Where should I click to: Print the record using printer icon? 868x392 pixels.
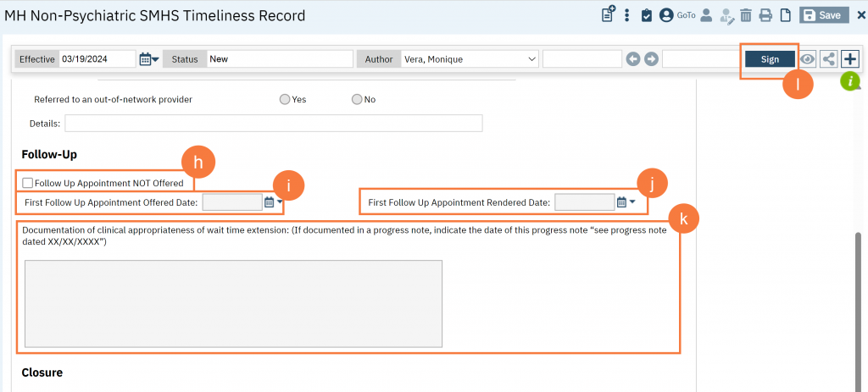coord(765,15)
